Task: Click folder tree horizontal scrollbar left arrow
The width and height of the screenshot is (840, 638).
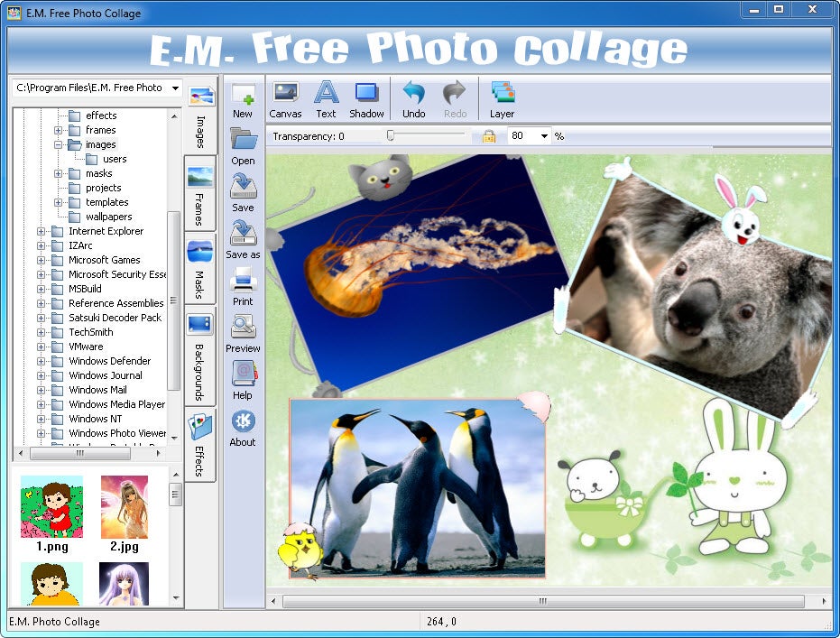Action: click(21, 453)
